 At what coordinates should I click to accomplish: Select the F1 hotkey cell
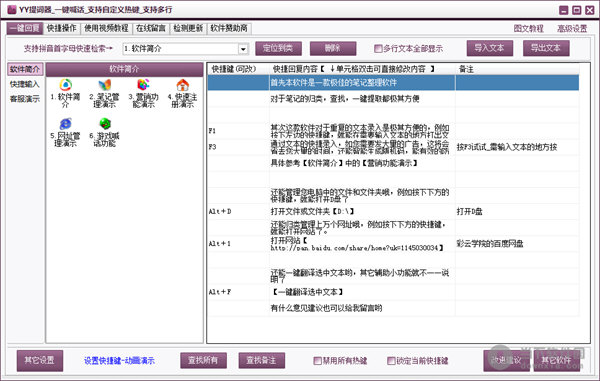[239, 131]
